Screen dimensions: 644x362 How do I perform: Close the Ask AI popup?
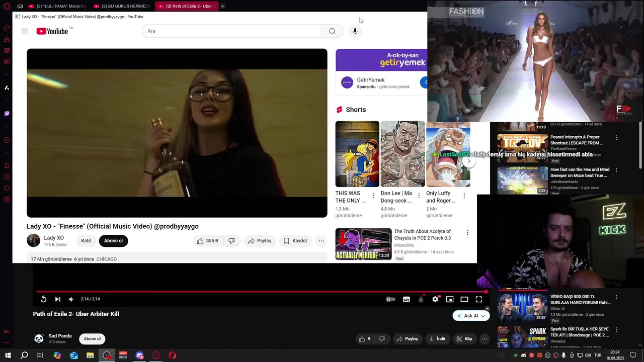[487, 309]
